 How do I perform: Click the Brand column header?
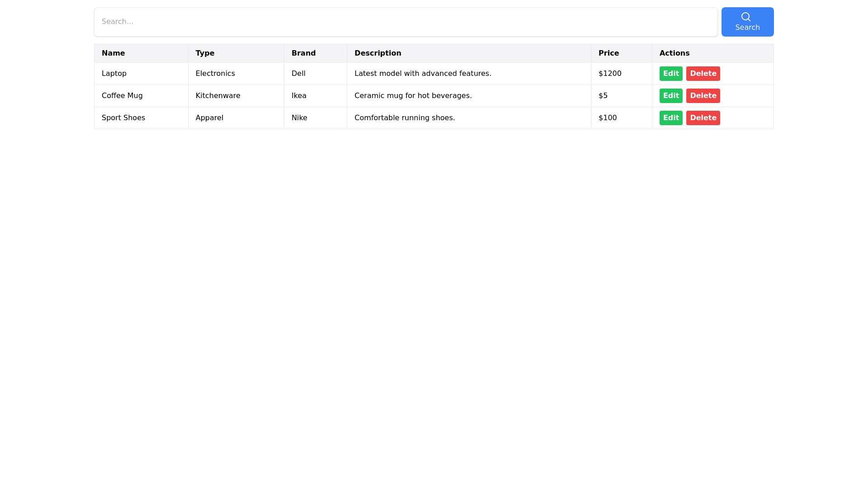[303, 53]
